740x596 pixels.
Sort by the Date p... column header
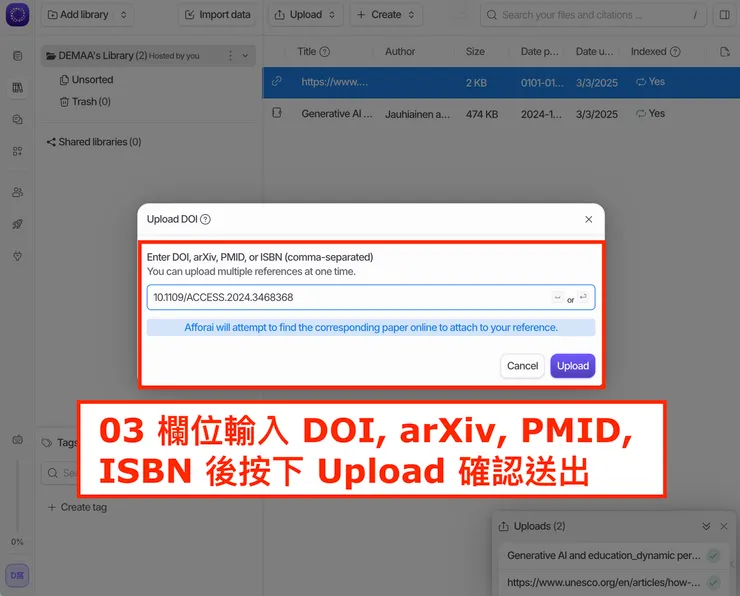[539, 52]
